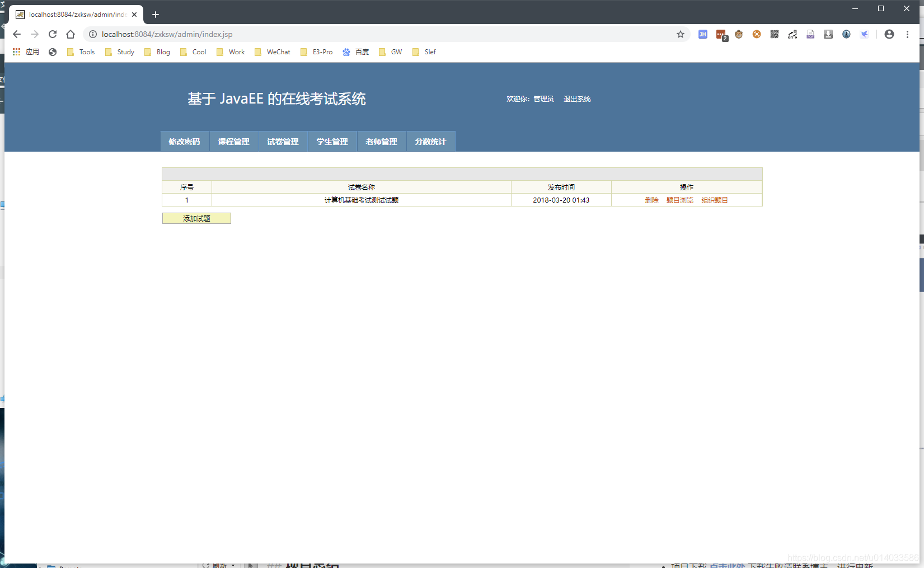Expand the WeChat bookmark folder
Viewport: 924px width, 568px height.
point(273,52)
